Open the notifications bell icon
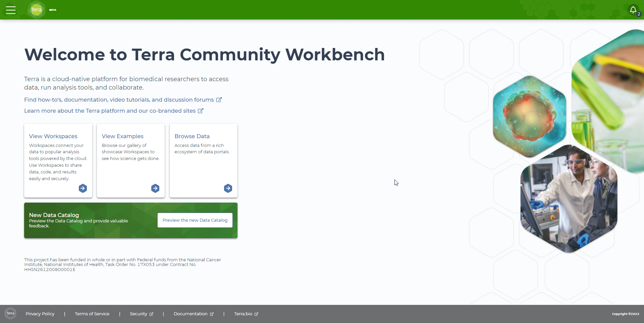The image size is (644, 323). point(633,10)
